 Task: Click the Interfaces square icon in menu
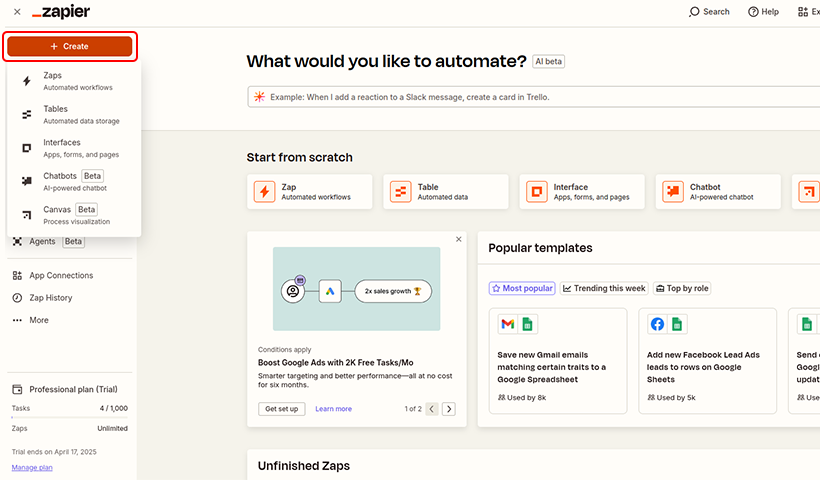coord(27,148)
